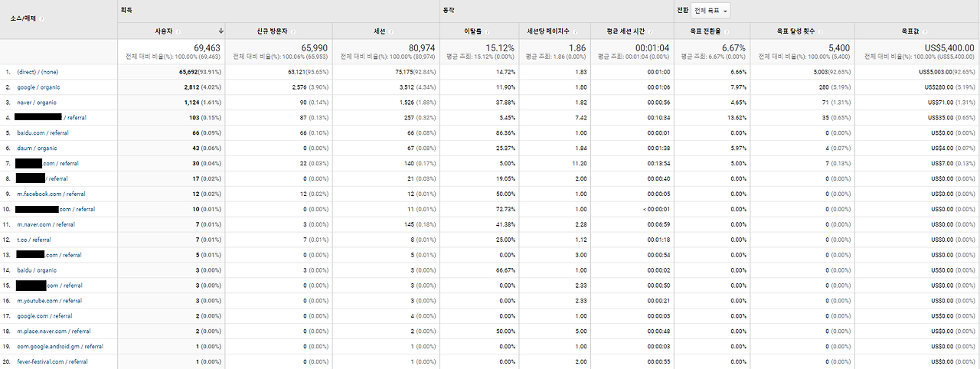This screenshot has width=980, height=369.
Task: Click help icon next to 목표 달성 횟수
Action: pyautogui.click(x=820, y=31)
